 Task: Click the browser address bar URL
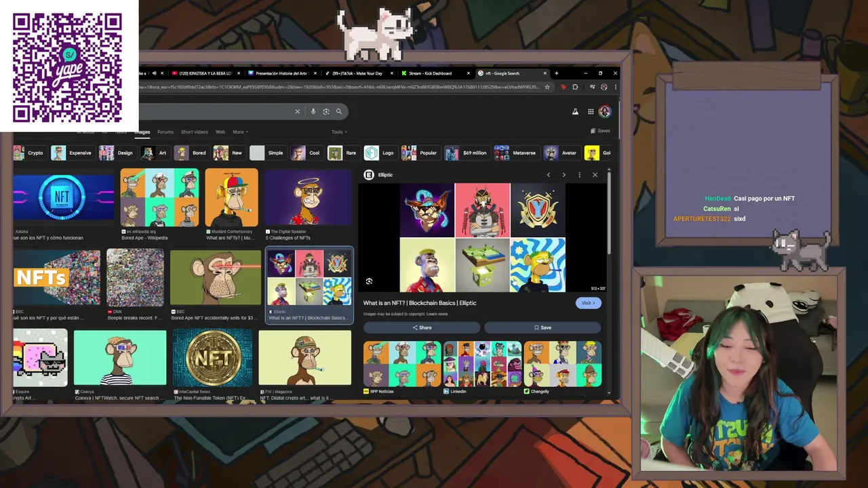339,87
